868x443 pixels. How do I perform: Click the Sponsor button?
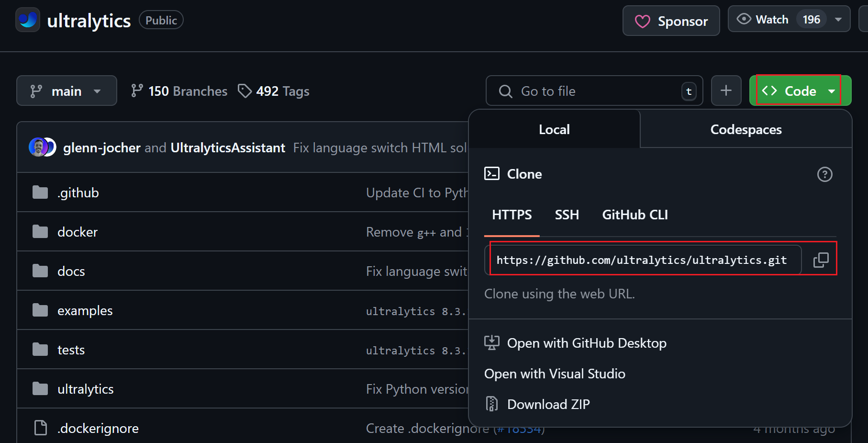[671, 21]
